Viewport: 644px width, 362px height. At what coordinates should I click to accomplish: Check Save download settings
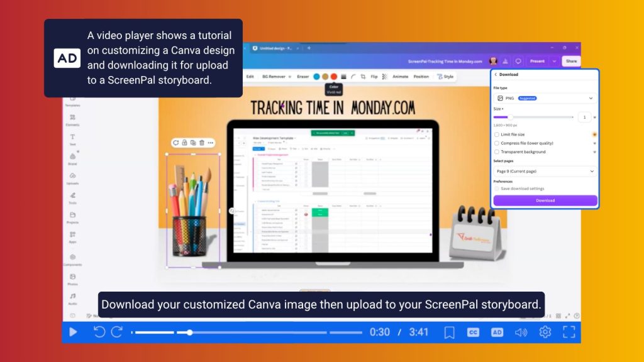[497, 189]
